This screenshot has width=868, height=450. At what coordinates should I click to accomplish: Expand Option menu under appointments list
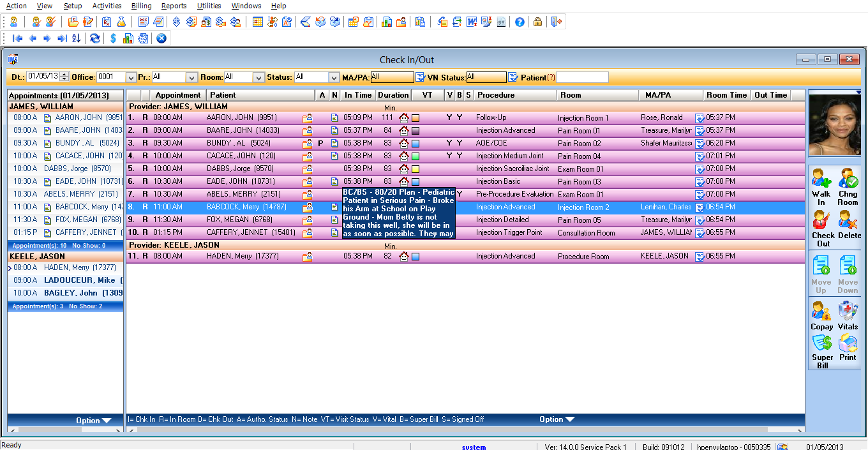93,421
